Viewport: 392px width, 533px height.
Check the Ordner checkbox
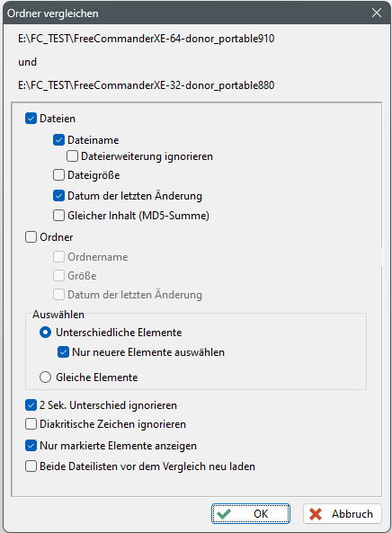pos(31,236)
